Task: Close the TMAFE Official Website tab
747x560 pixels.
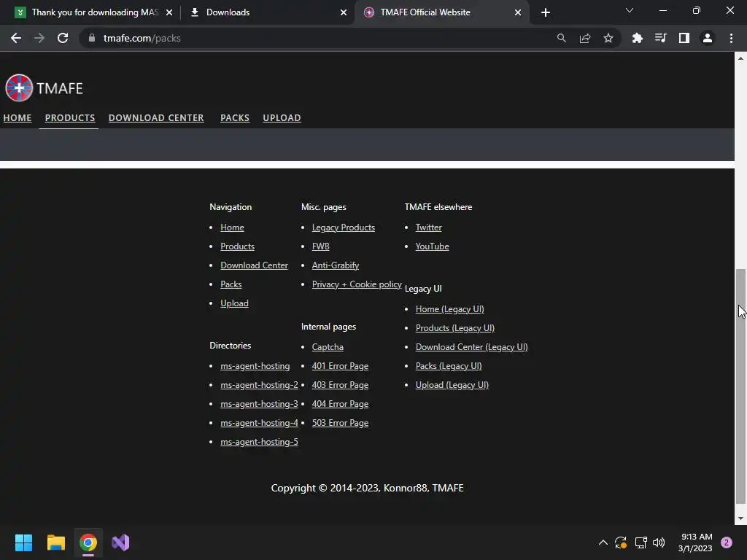Action: pyautogui.click(x=518, y=12)
